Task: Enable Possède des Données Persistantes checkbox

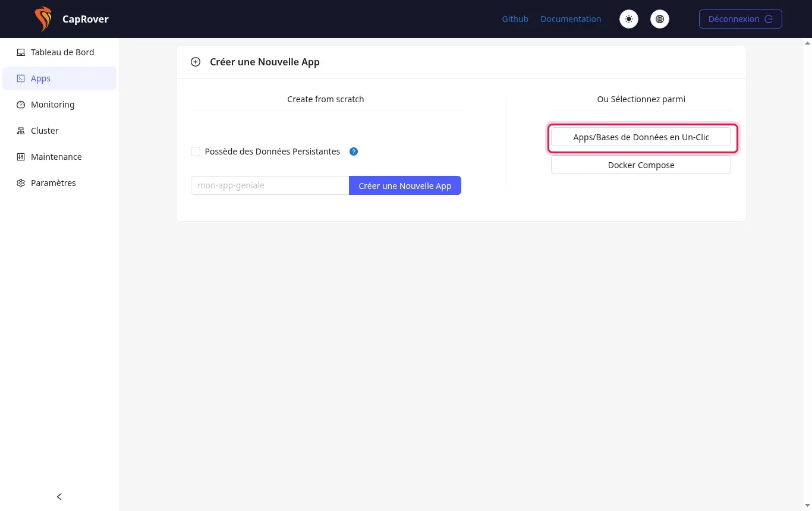Action: 196,152
